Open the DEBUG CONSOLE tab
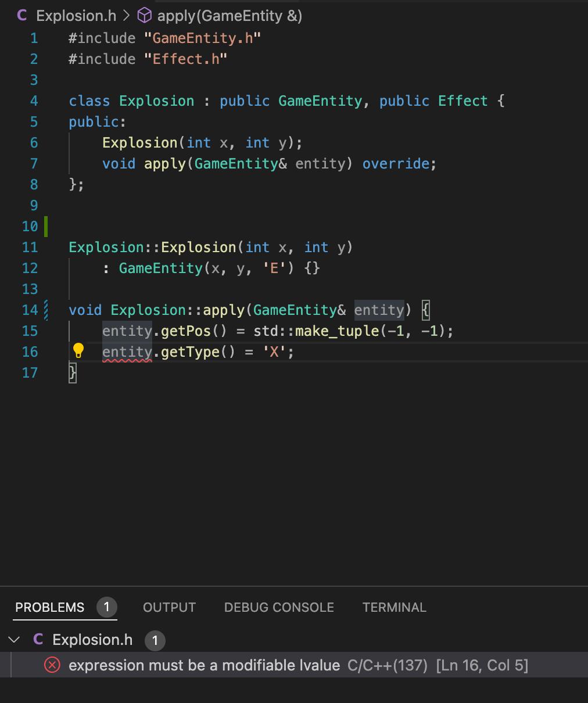 [x=279, y=607]
